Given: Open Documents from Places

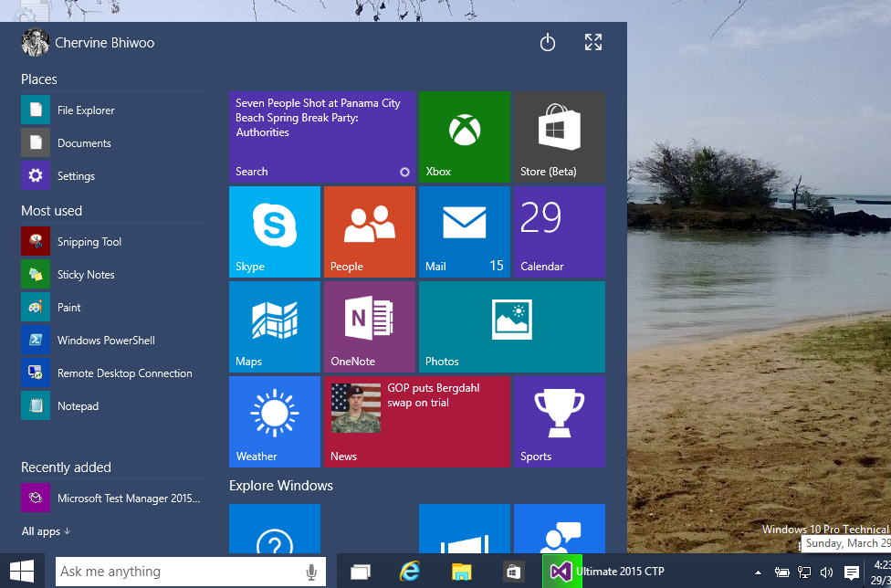Looking at the screenshot, I should point(113,143).
